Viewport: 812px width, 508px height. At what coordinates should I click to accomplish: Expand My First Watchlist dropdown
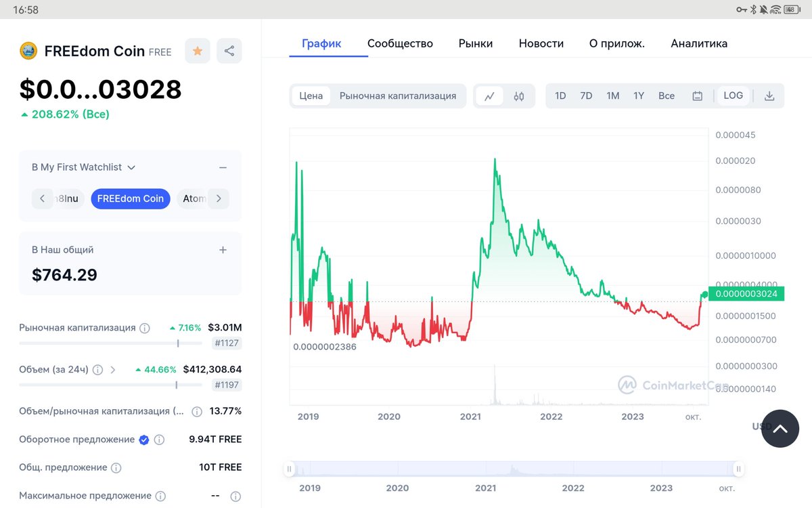coord(131,167)
